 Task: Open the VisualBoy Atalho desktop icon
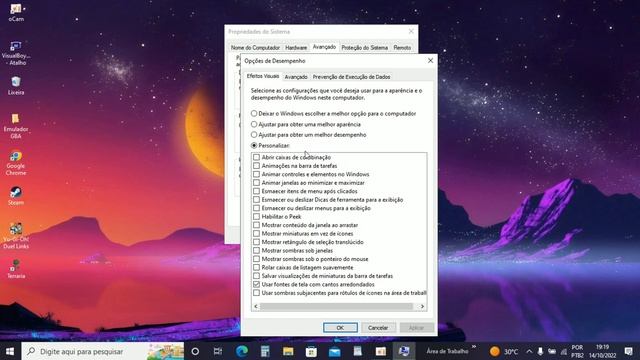coord(16,53)
